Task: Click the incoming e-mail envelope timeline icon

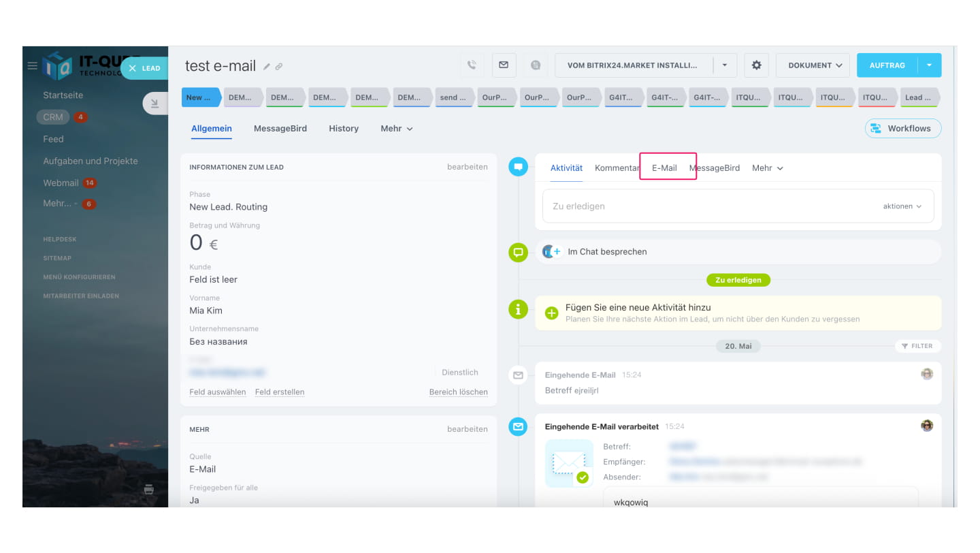Action: 518,375
